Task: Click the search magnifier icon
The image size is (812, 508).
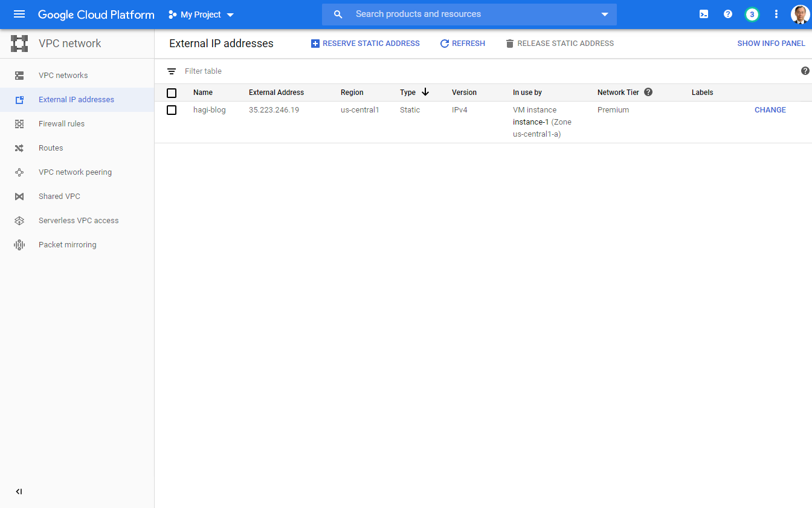Action: pos(338,15)
